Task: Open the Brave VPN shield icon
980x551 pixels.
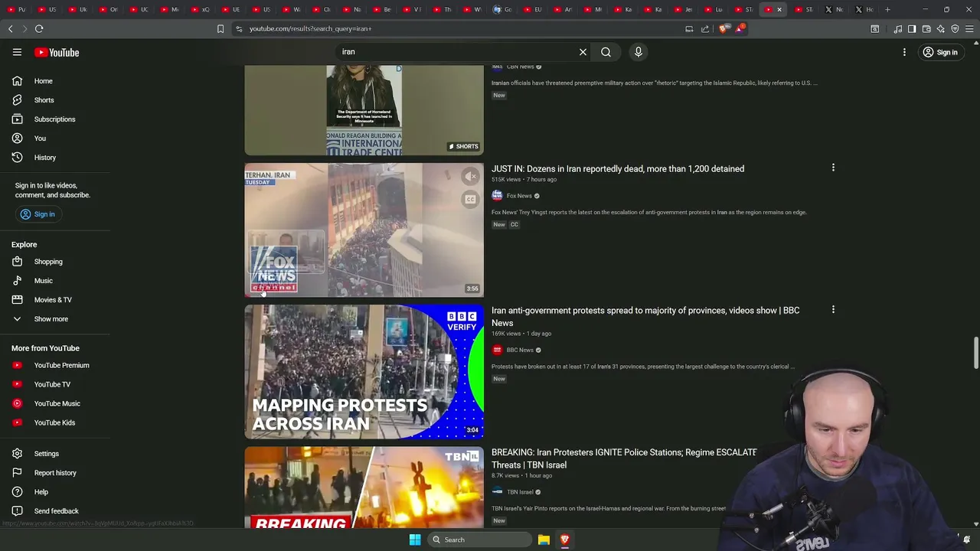Action: [955, 29]
